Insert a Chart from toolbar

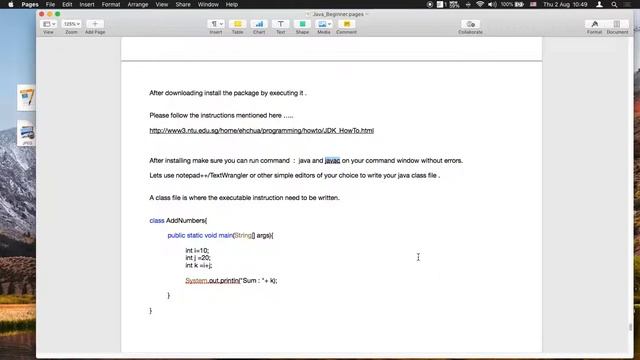point(259,24)
